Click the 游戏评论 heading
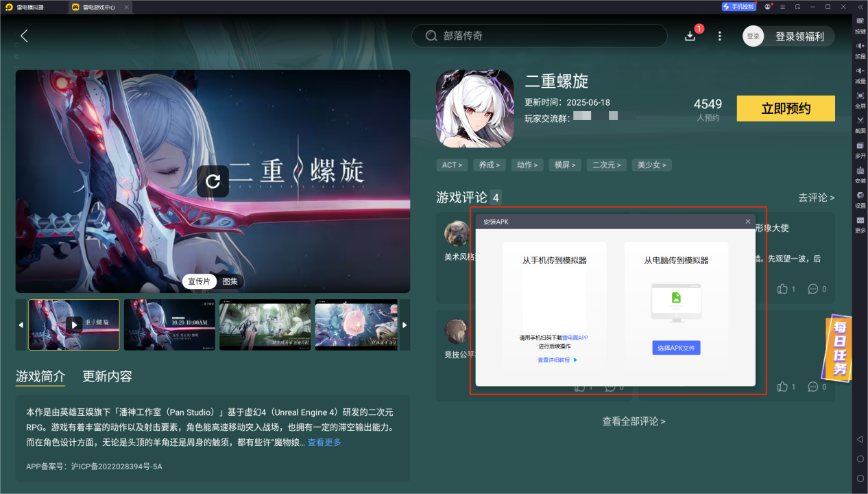 point(461,198)
